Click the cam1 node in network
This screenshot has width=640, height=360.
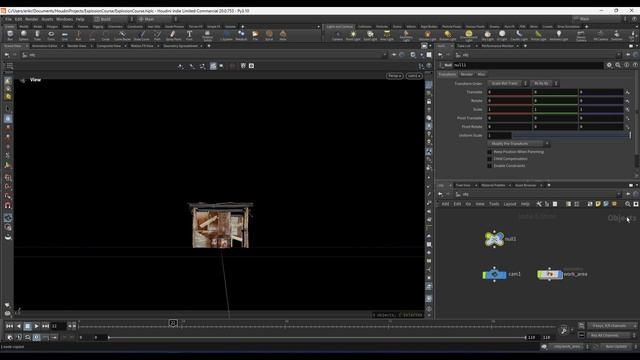(x=494, y=274)
